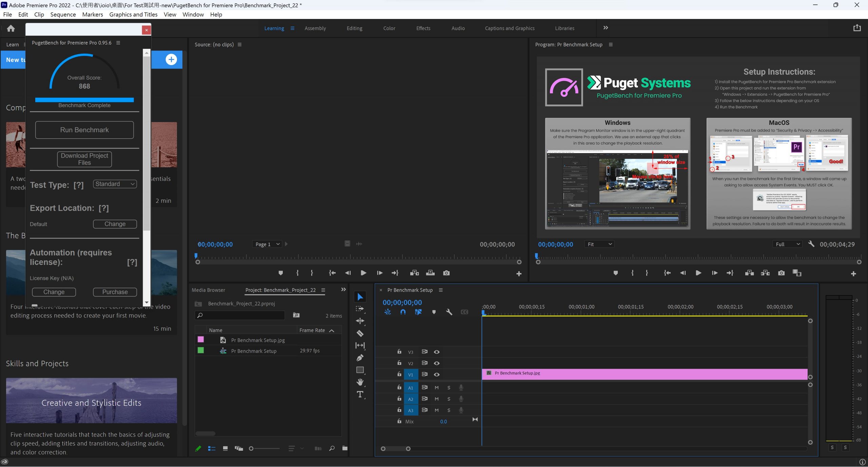Click Download Project Files button

point(84,159)
